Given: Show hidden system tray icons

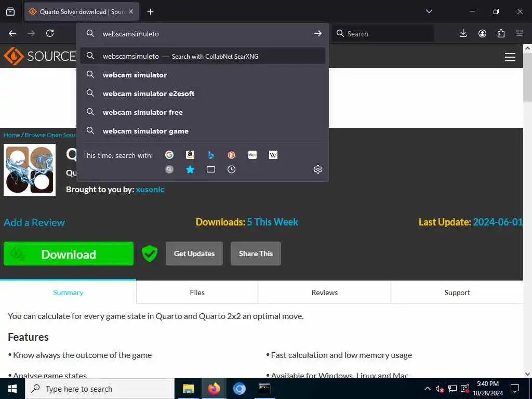Looking at the screenshot, I should (x=428, y=389).
